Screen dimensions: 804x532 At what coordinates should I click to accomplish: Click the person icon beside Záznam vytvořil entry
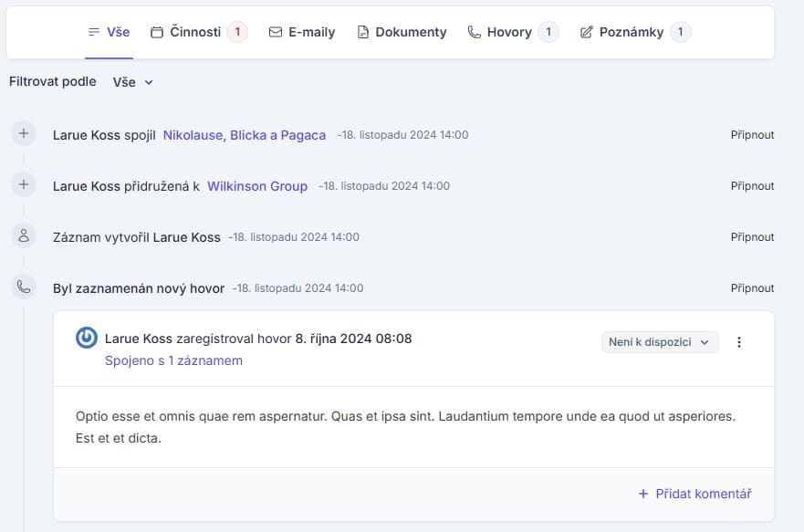[24, 236]
